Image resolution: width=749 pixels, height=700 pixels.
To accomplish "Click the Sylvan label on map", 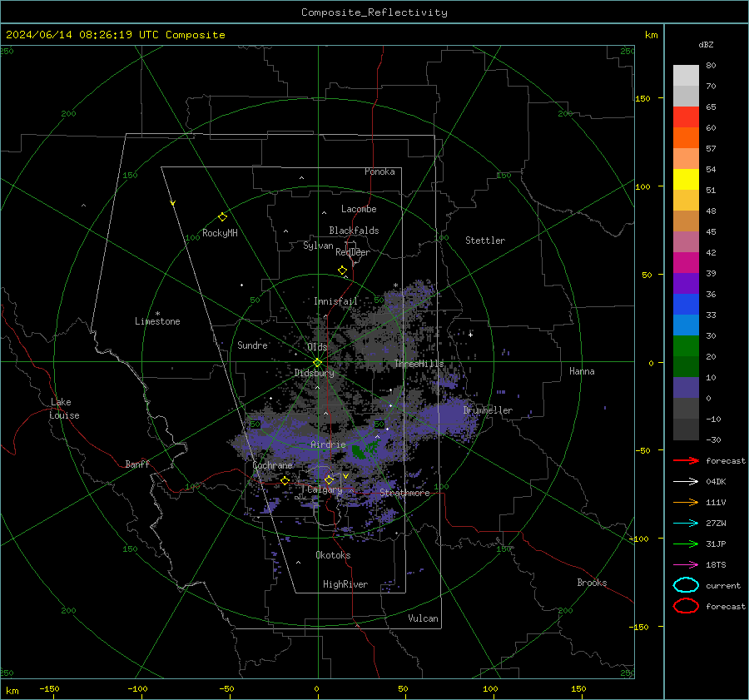I will click(318, 246).
